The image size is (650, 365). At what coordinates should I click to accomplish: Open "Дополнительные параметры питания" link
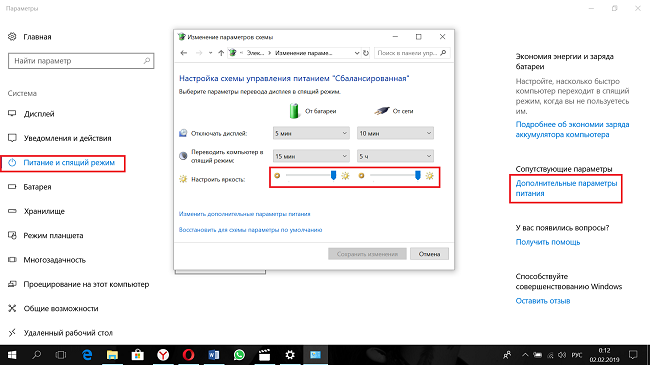tap(566, 188)
